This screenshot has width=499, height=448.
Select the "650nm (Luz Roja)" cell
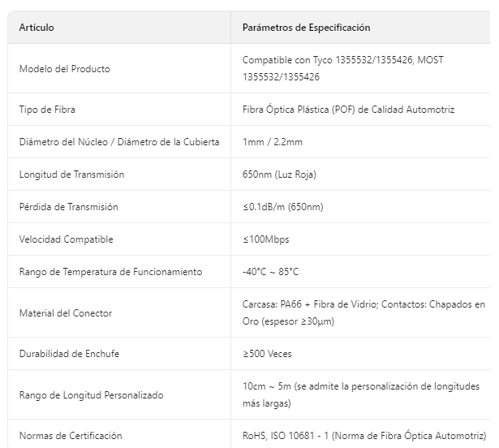pos(280,174)
